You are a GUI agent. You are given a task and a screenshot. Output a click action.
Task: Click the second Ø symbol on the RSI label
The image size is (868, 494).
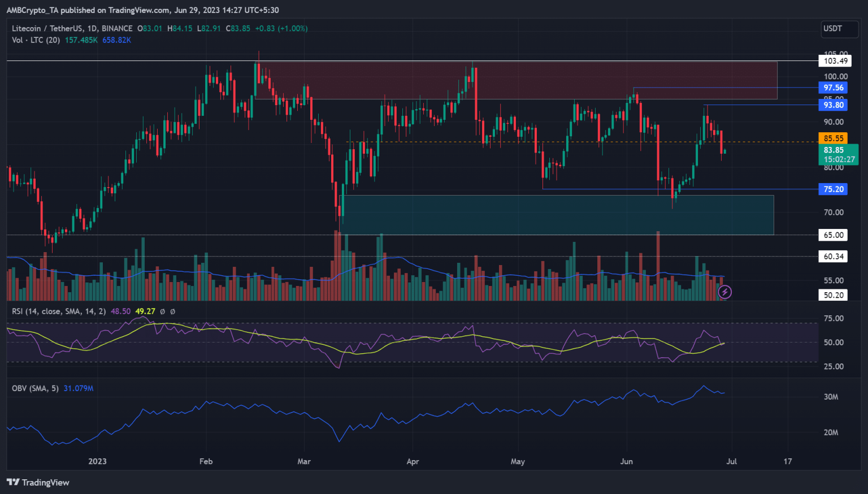(x=172, y=311)
